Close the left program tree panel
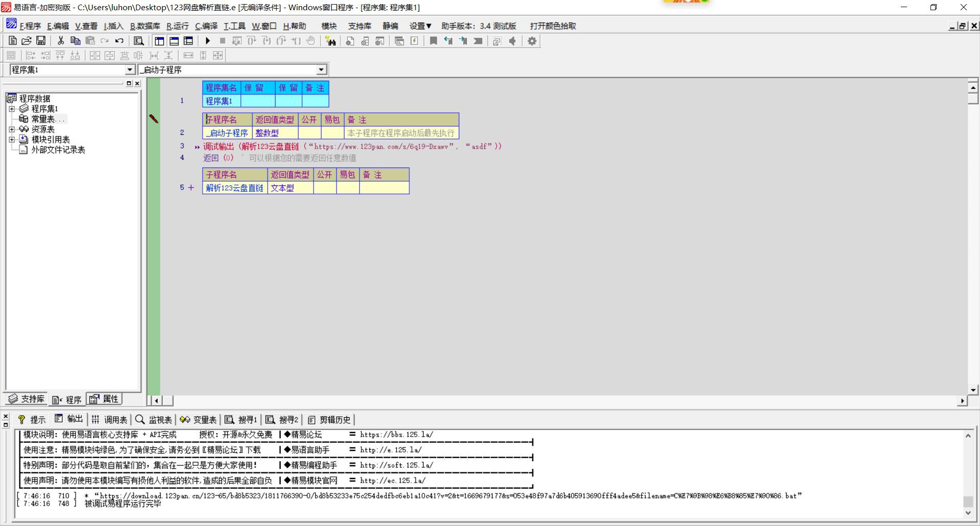The width and height of the screenshot is (980, 526). pyautogui.click(x=137, y=83)
